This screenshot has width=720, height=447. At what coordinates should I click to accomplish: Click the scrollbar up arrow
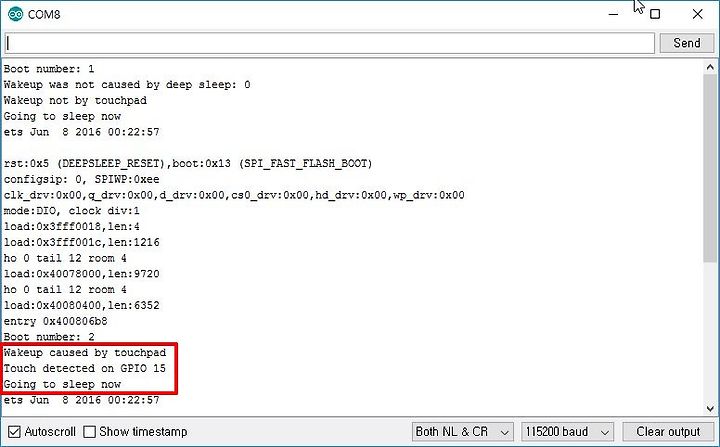[710, 68]
